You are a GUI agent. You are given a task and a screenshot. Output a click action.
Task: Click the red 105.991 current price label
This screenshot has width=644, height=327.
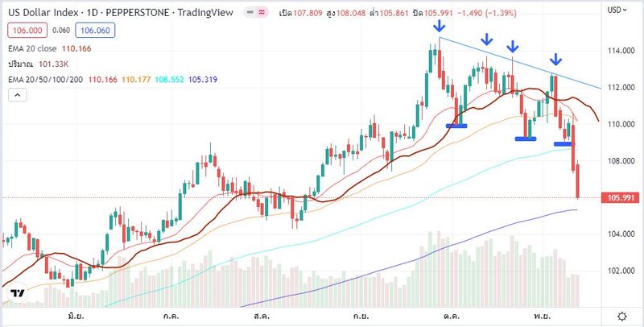(x=621, y=198)
